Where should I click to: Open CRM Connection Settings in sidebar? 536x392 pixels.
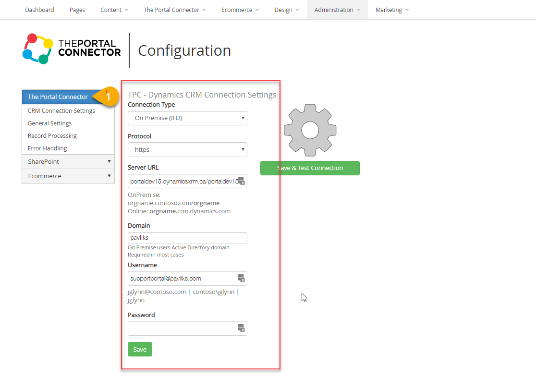point(61,111)
